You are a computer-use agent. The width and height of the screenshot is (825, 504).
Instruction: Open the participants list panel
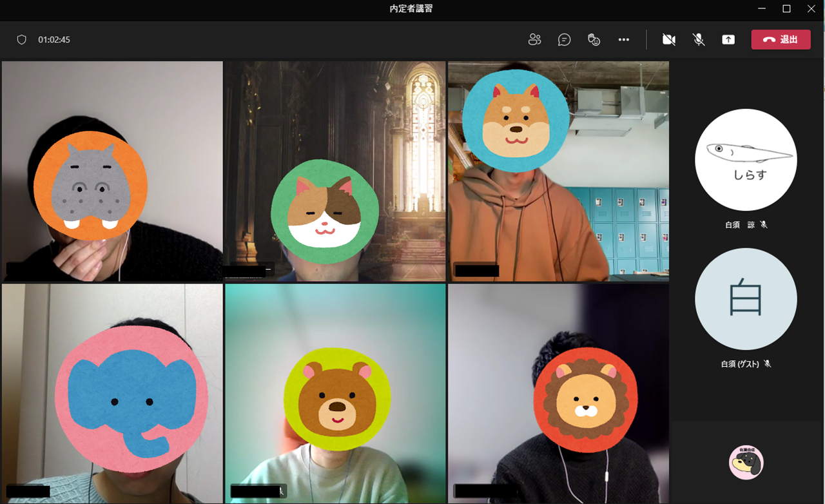click(x=534, y=39)
